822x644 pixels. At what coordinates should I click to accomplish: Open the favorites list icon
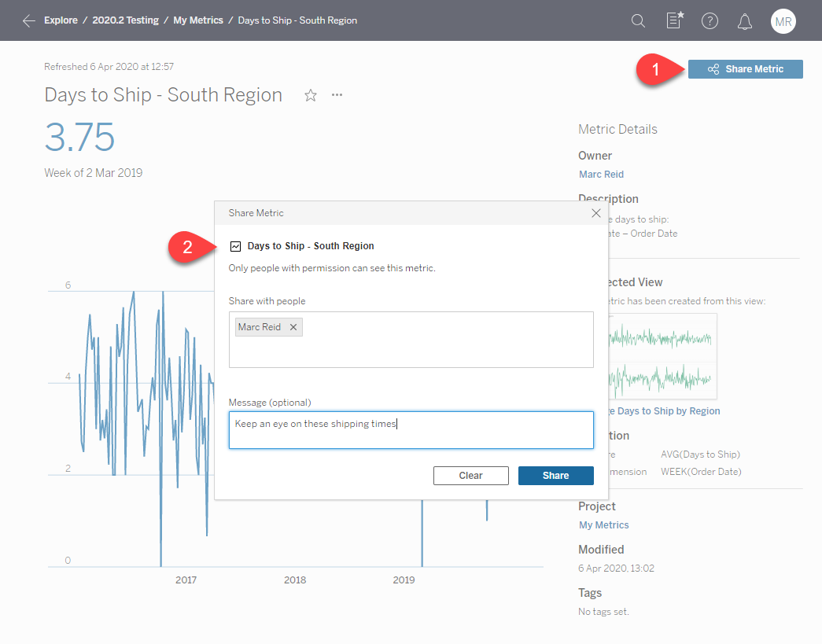(674, 21)
